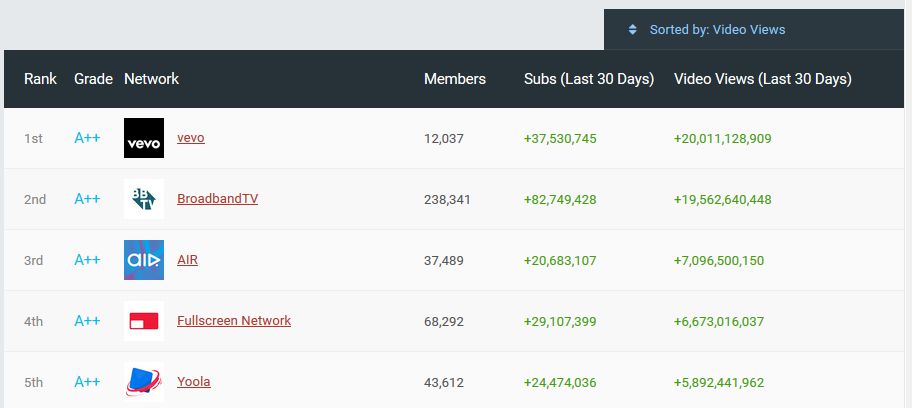Click the sort arrows icon
Image resolution: width=912 pixels, height=408 pixels.
tap(633, 30)
